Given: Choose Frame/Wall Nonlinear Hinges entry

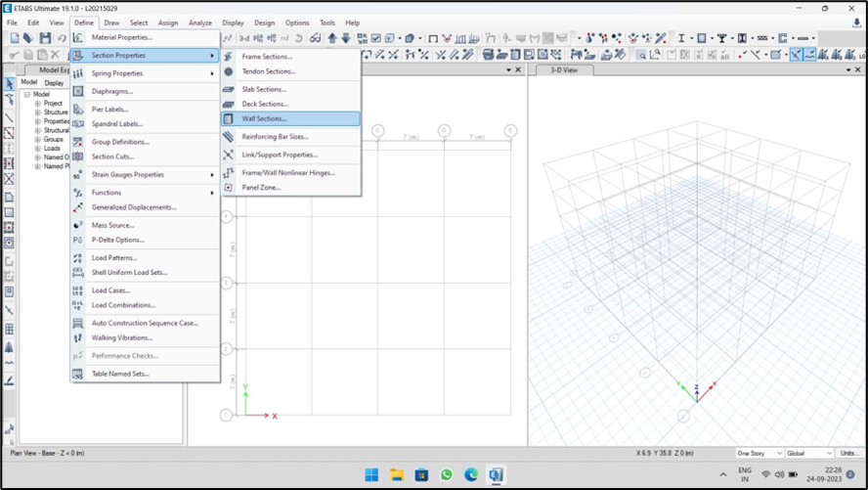Looking at the screenshot, I should pyautogui.click(x=290, y=173).
